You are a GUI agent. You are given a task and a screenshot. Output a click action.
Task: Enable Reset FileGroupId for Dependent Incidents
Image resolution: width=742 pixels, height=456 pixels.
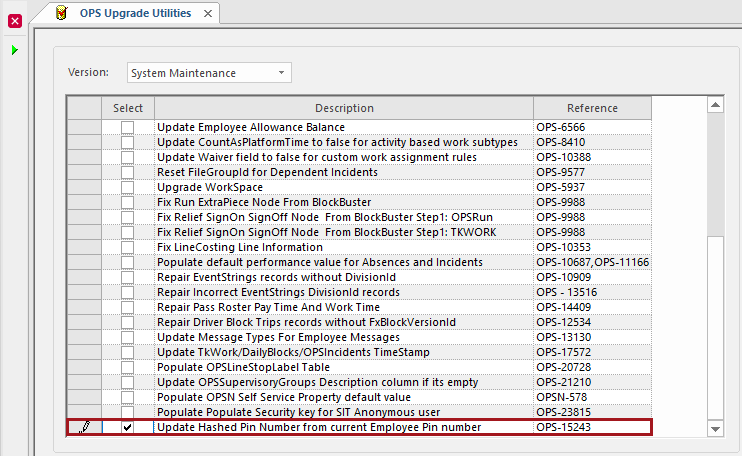click(127, 172)
